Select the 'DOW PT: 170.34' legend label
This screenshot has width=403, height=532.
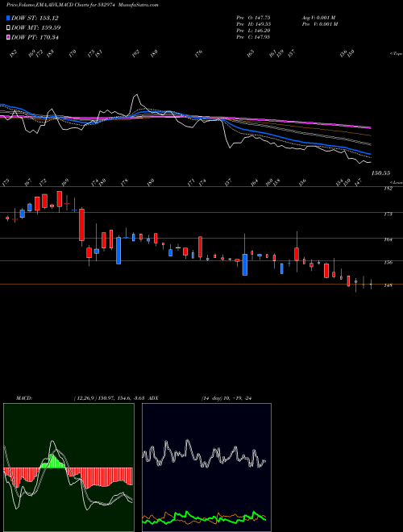[x=35, y=37]
